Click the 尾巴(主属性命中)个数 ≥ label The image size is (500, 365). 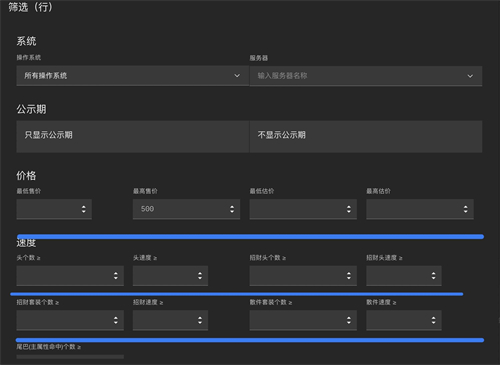point(49,347)
